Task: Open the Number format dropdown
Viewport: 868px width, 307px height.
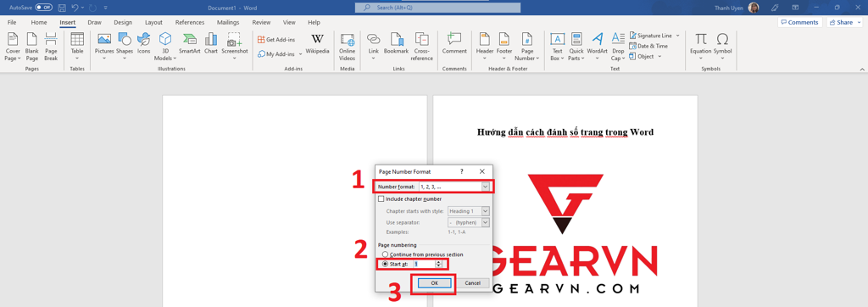Action: [486, 187]
